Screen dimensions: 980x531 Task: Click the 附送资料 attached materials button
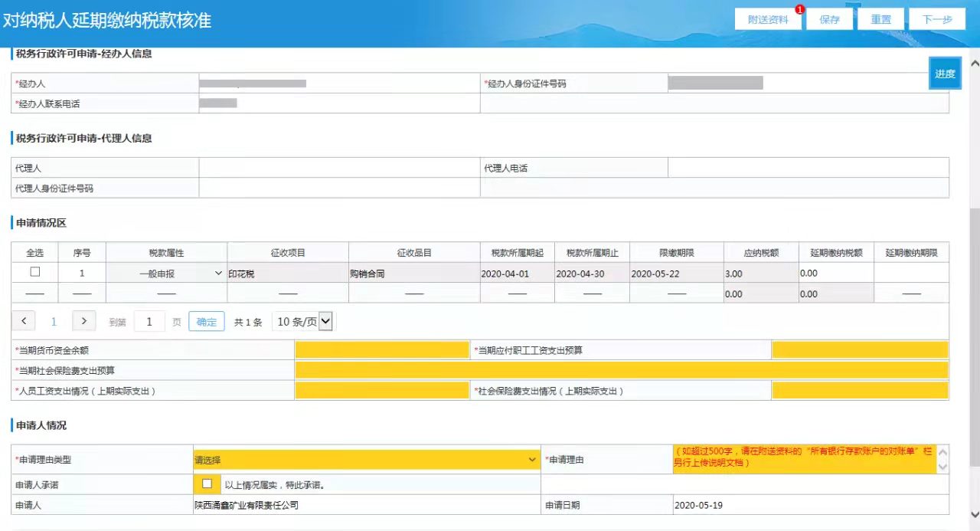click(x=768, y=18)
